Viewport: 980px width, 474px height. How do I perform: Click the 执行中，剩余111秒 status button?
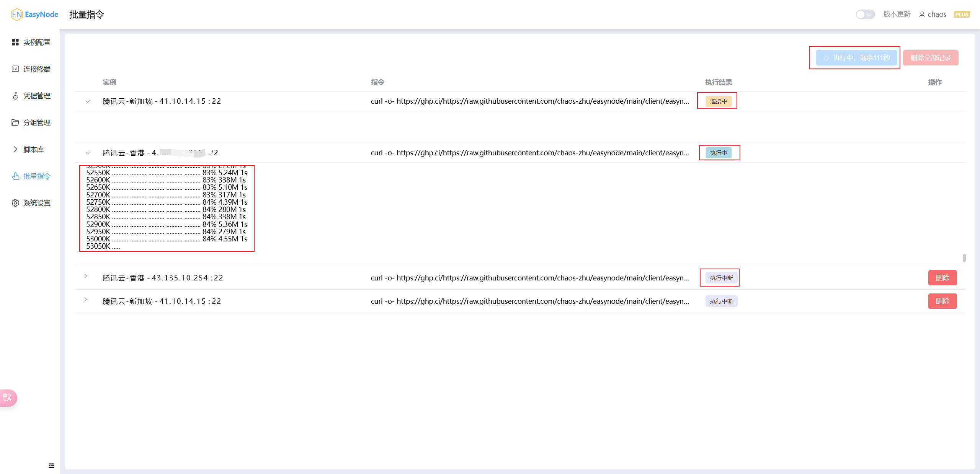pos(854,58)
